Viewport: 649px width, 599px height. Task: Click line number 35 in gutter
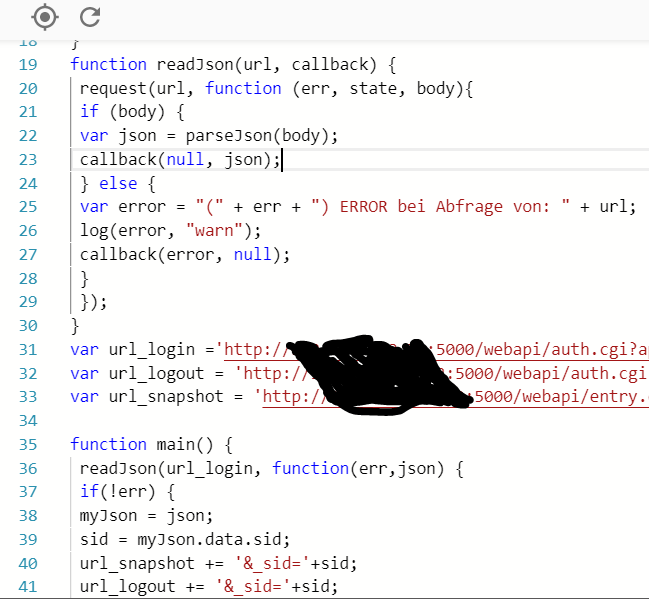point(28,444)
